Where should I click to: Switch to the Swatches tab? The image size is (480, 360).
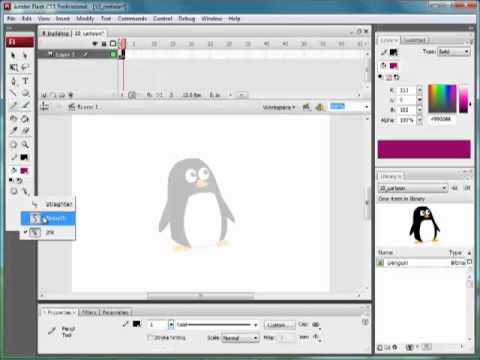(x=414, y=40)
